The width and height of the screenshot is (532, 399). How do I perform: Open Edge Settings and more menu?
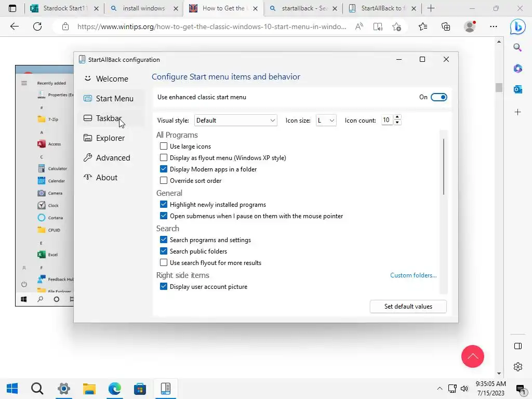coord(494,26)
